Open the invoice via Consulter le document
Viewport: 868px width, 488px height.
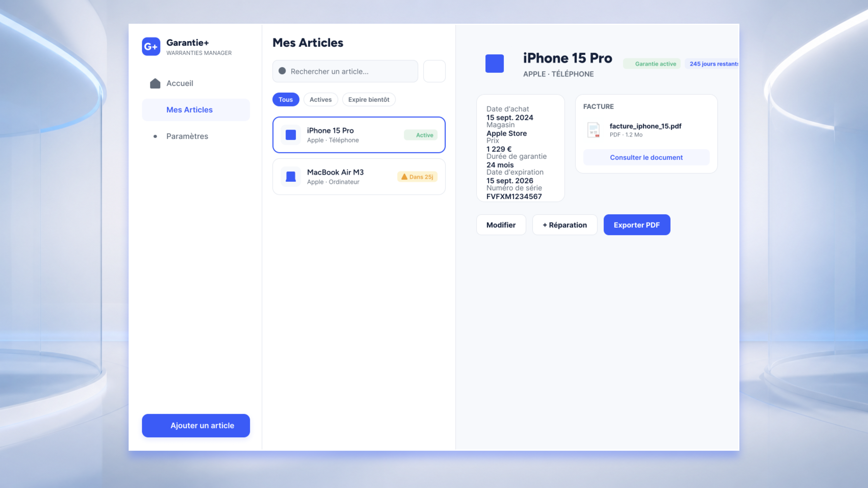646,157
